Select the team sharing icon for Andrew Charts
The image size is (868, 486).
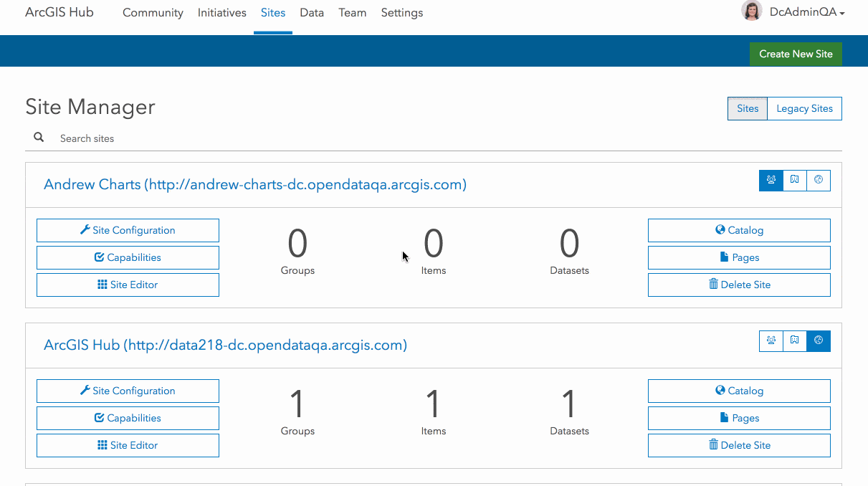pos(771,180)
